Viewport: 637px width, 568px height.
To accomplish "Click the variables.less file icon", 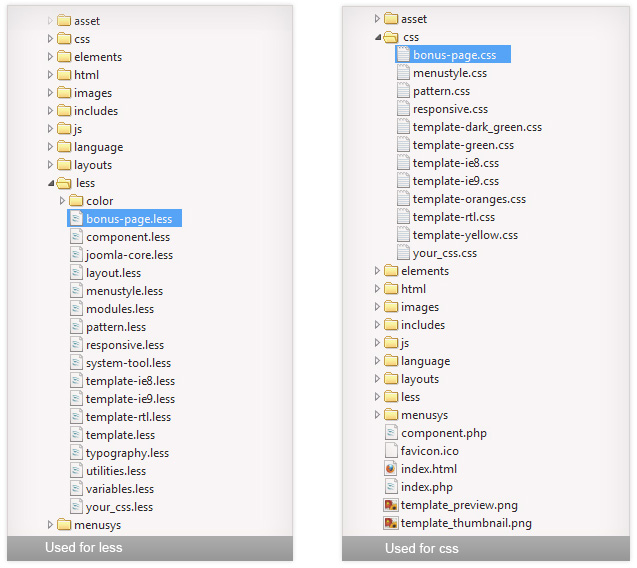I will tap(76, 488).
